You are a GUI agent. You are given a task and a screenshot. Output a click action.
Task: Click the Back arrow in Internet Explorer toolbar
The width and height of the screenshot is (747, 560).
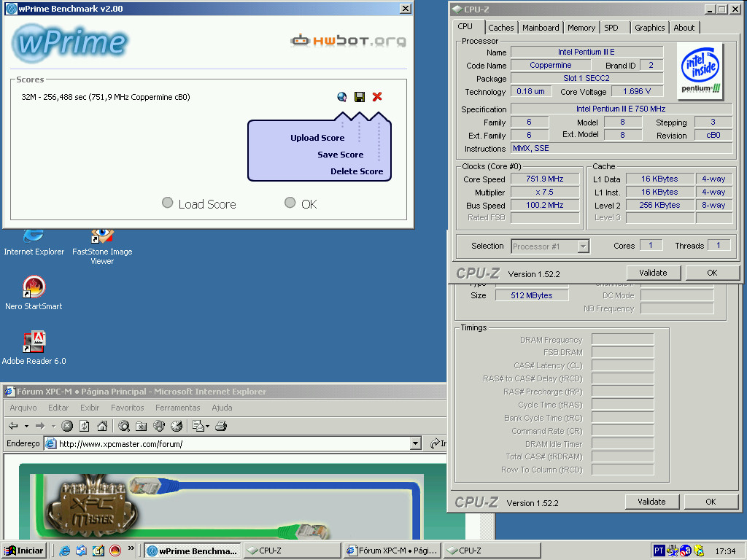click(13, 426)
